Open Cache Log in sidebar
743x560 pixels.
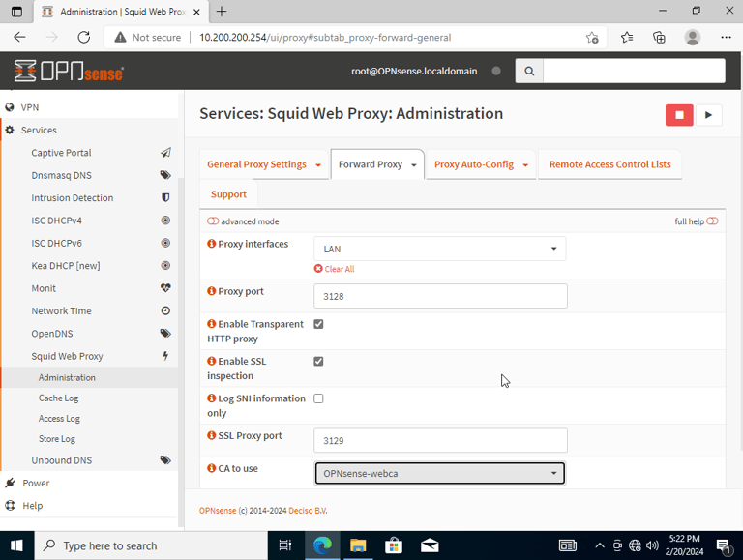coord(59,398)
